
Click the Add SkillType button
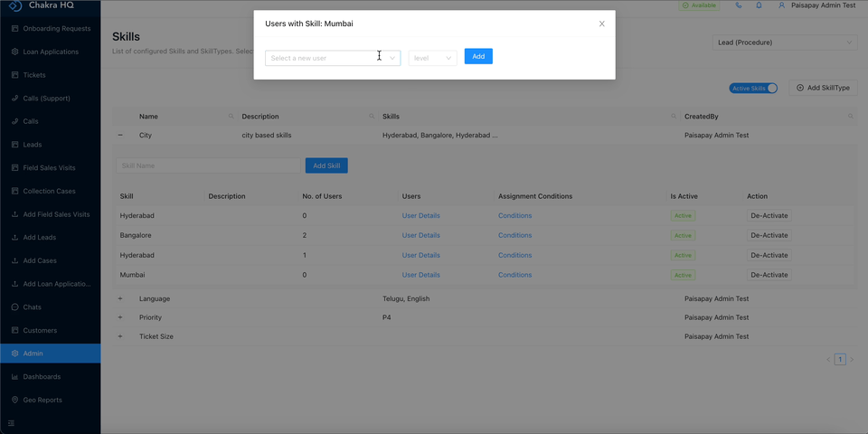(823, 88)
